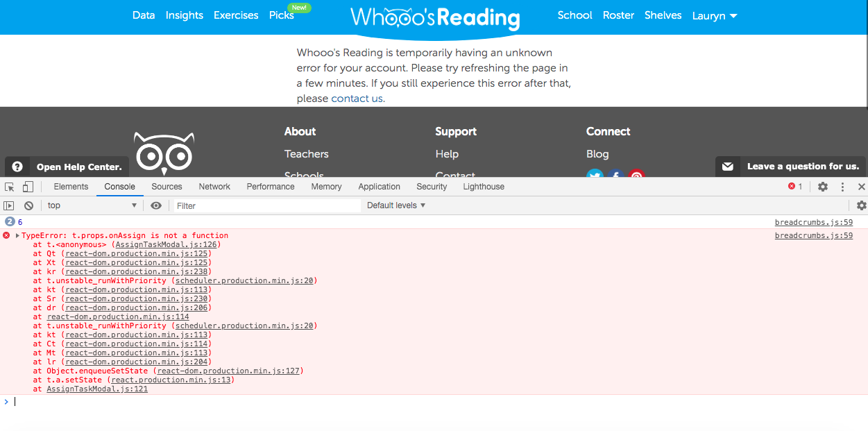868x431 pixels.
Task: Click the owl logo in footer
Action: [x=164, y=154]
